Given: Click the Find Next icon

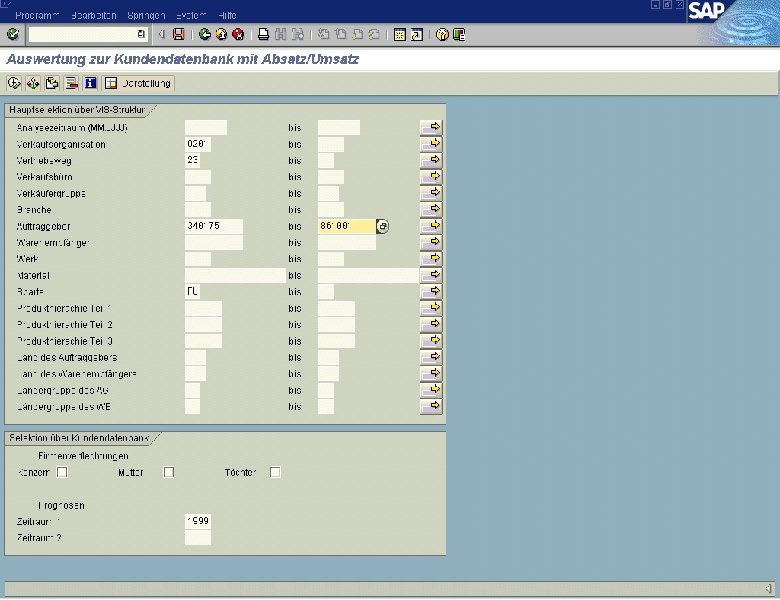Looking at the screenshot, I should (x=297, y=34).
